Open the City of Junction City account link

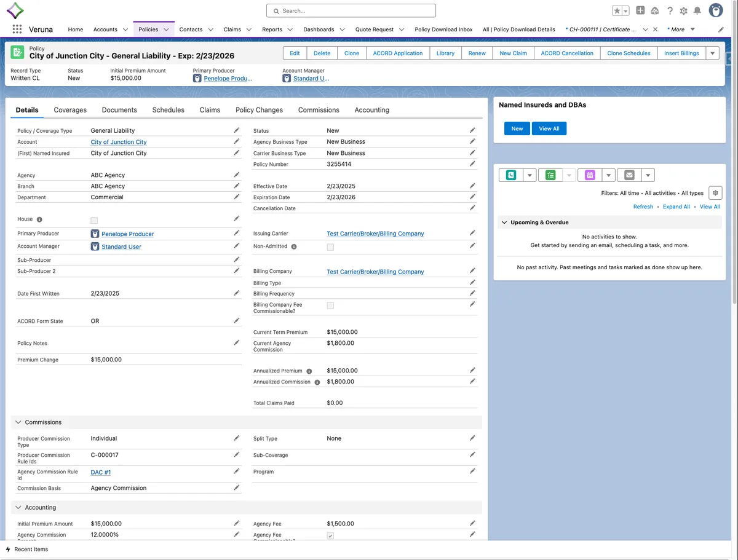click(119, 142)
